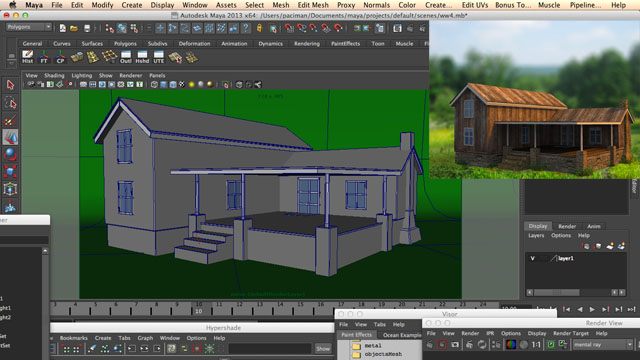Click the padlock lock selection icon
The image size is (640, 360).
259,28
